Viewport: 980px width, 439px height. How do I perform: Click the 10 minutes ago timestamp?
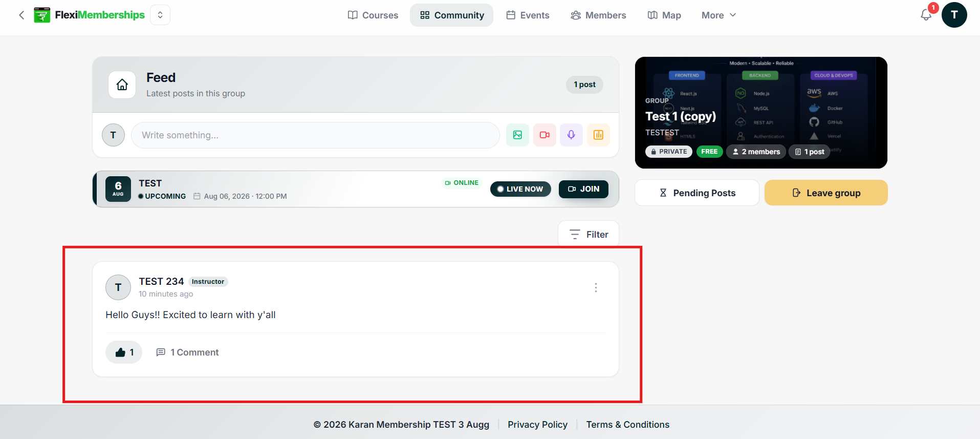pyautogui.click(x=166, y=294)
